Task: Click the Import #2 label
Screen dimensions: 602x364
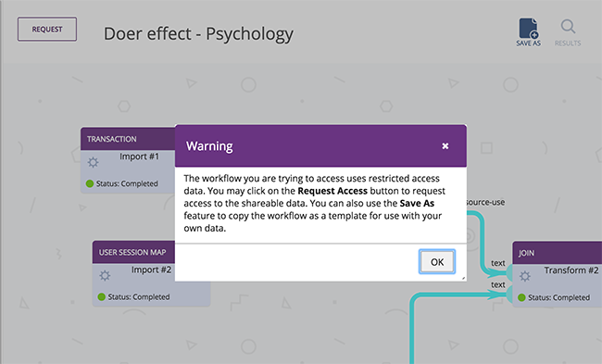Action: pos(151,270)
